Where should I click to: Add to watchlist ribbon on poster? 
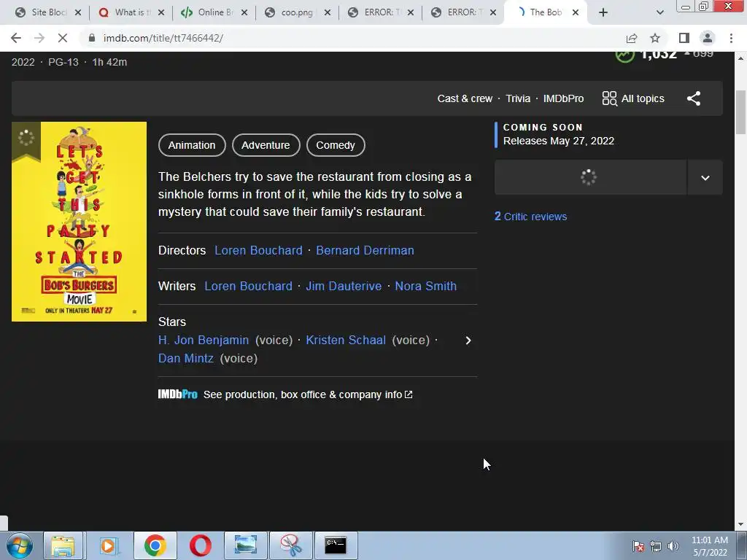pos(26,141)
